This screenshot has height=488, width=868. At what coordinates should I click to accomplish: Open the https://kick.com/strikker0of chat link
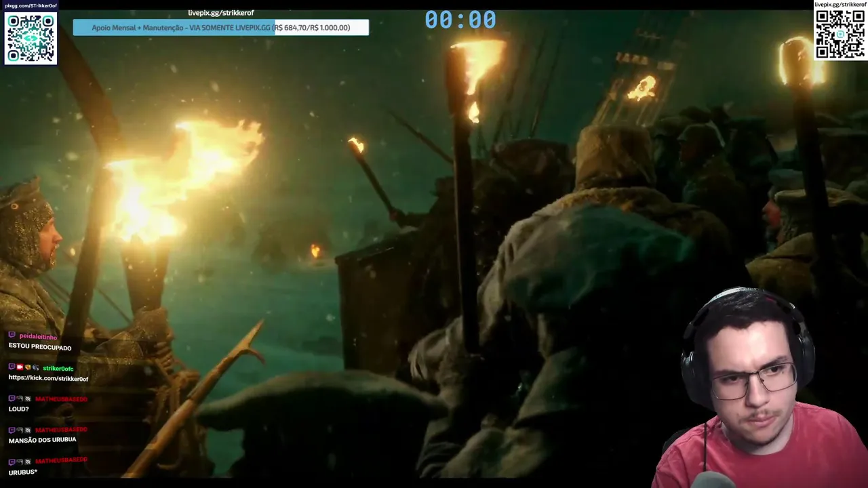pyautogui.click(x=49, y=378)
